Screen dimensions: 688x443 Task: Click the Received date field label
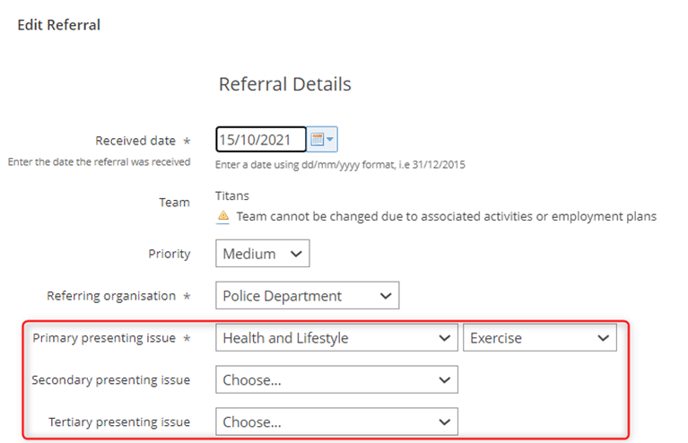click(x=135, y=140)
